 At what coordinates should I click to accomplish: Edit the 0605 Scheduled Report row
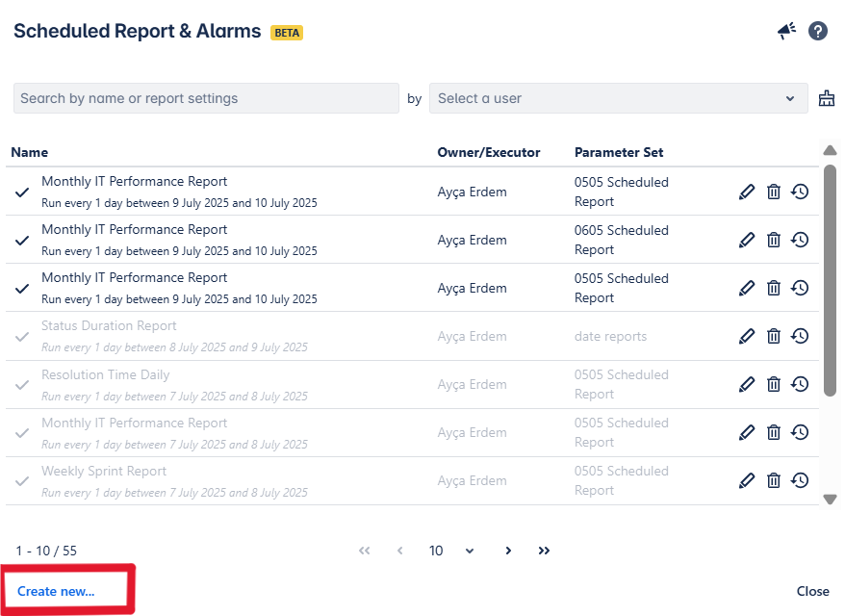[747, 240]
